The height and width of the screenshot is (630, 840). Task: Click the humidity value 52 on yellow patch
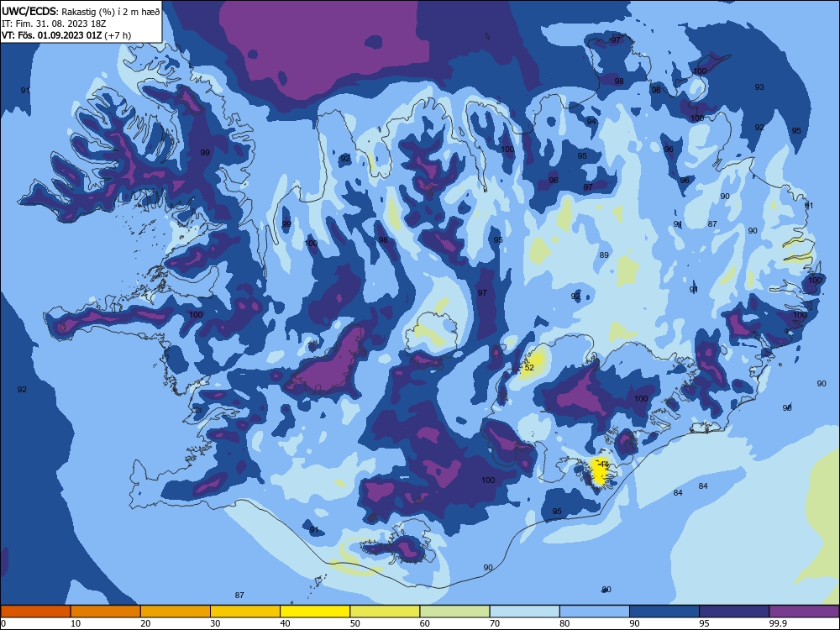529,368
